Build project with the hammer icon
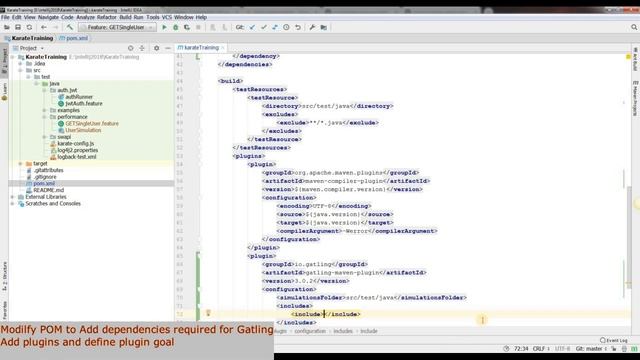This screenshot has width=640, height=360. click(70, 27)
